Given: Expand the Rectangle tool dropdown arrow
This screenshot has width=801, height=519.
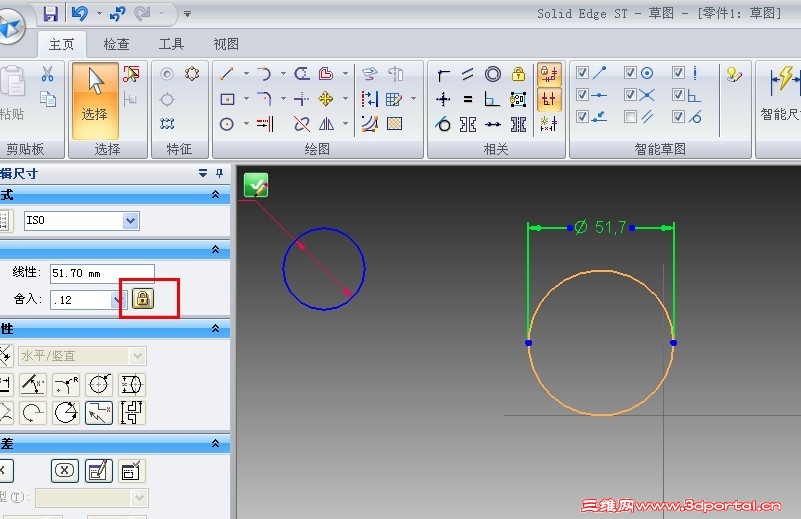Looking at the screenshot, I should pyautogui.click(x=246, y=99).
